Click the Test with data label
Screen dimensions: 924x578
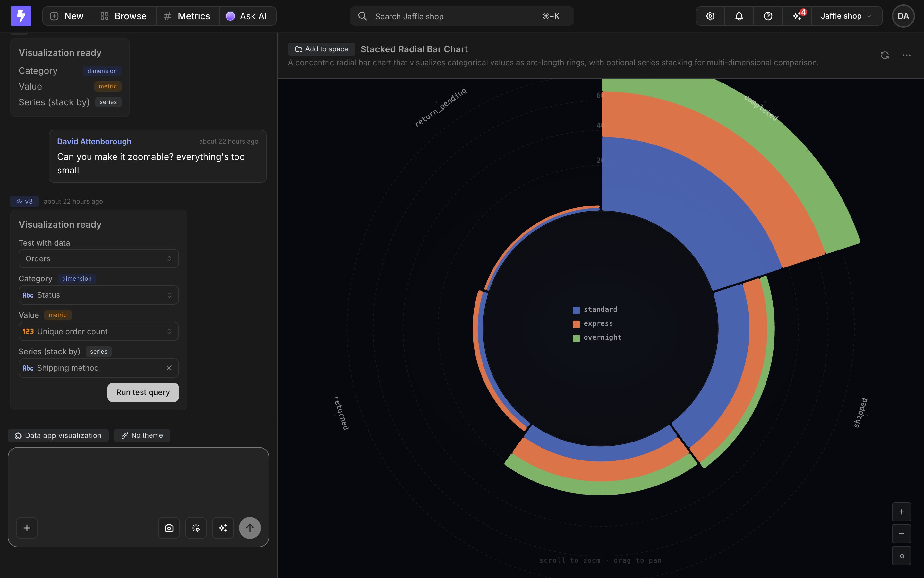[x=44, y=243]
